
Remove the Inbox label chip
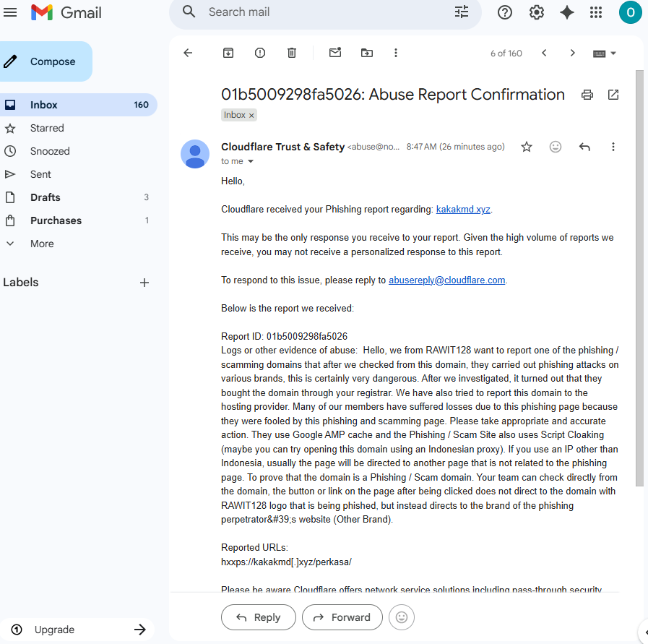tap(251, 116)
